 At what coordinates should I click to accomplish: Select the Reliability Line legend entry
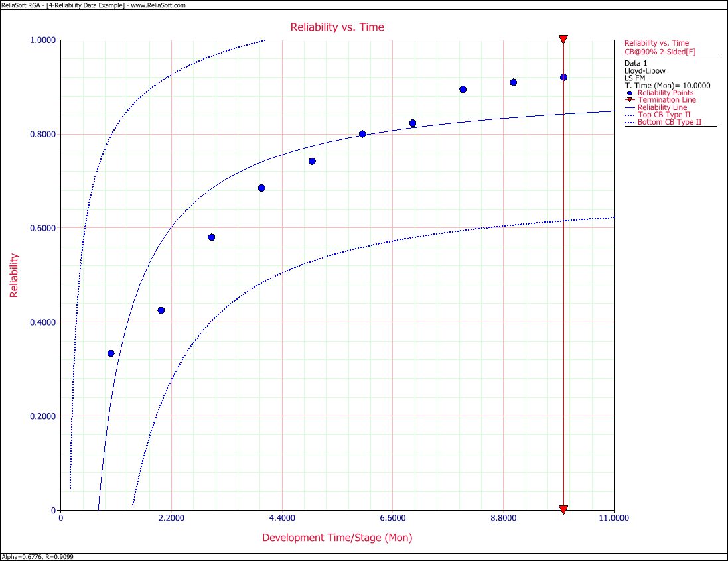click(x=662, y=107)
